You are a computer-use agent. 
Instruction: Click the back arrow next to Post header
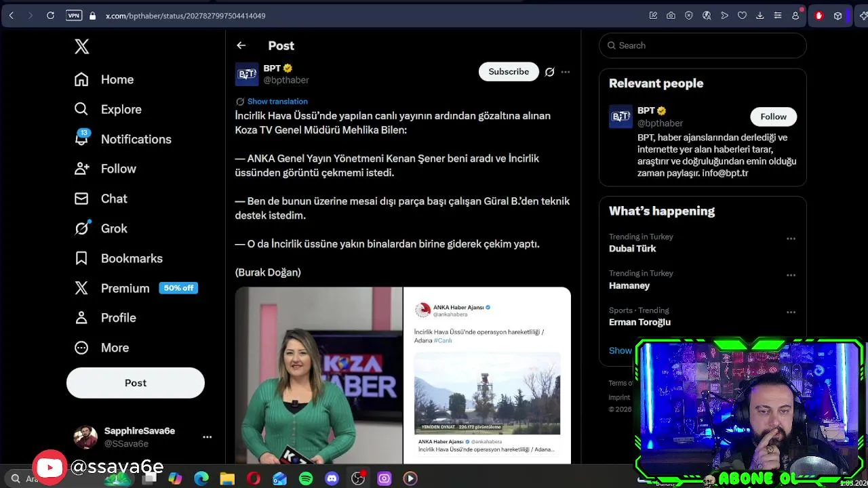(241, 45)
